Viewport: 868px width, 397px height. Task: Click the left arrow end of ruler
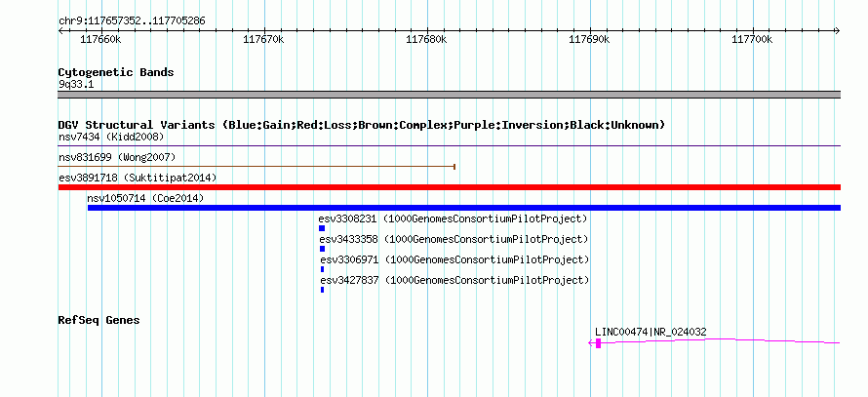click(x=60, y=31)
